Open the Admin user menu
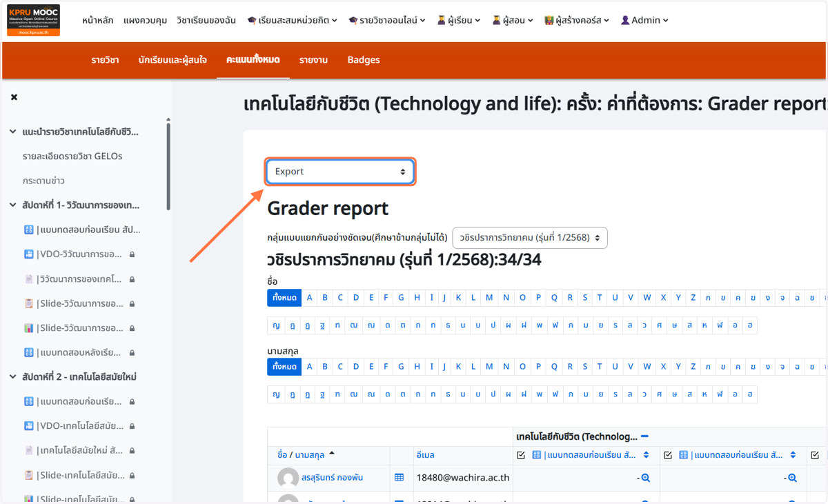 [644, 21]
